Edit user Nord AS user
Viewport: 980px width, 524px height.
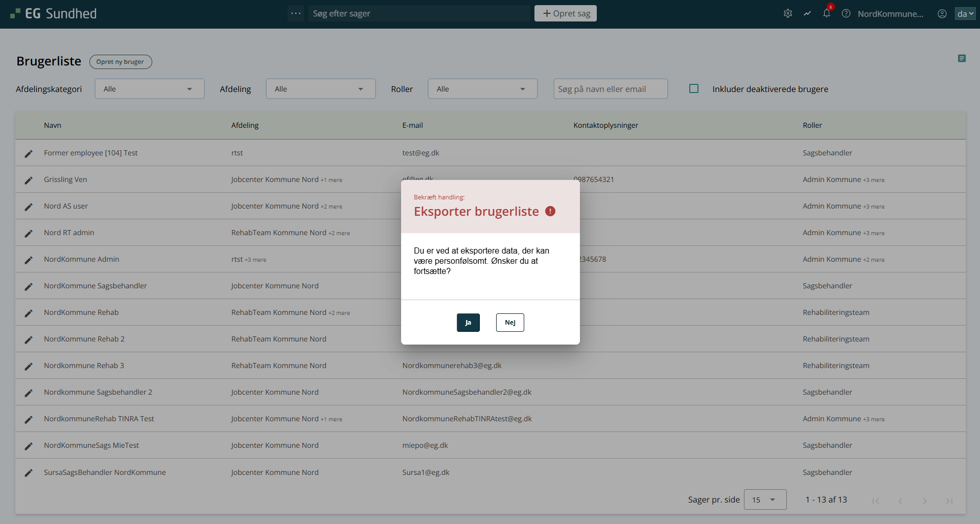(x=29, y=207)
